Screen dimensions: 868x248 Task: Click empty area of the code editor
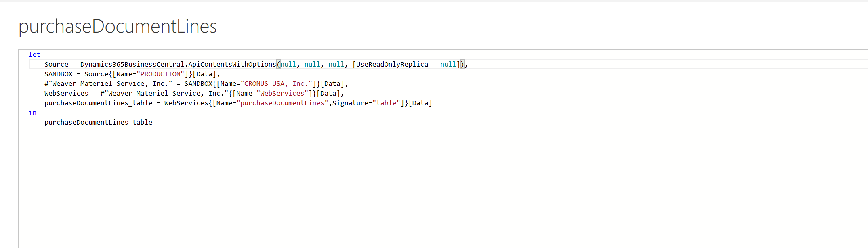pos(404,181)
